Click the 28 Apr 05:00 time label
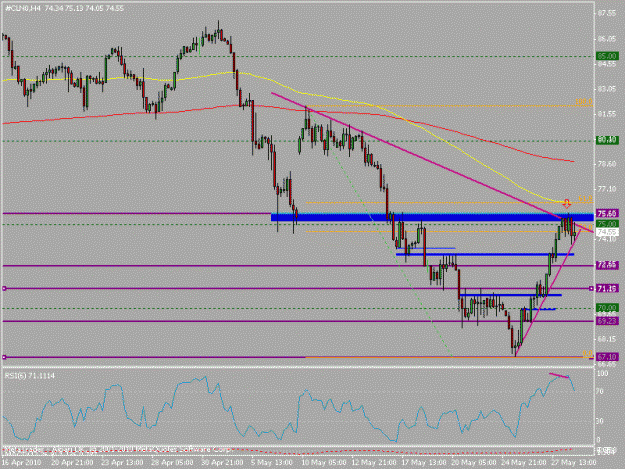 pyautogui.click(x=173, y=463)
